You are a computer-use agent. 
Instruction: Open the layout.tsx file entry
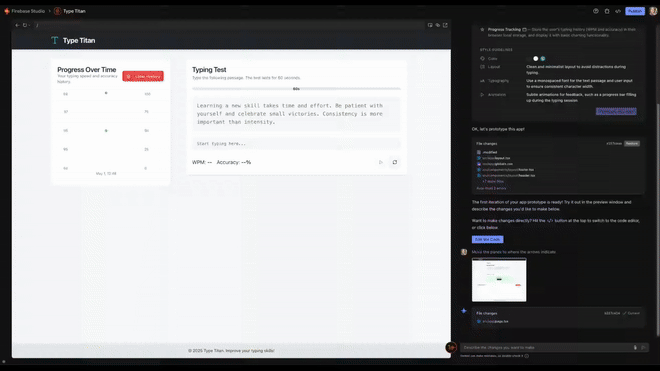494,158
